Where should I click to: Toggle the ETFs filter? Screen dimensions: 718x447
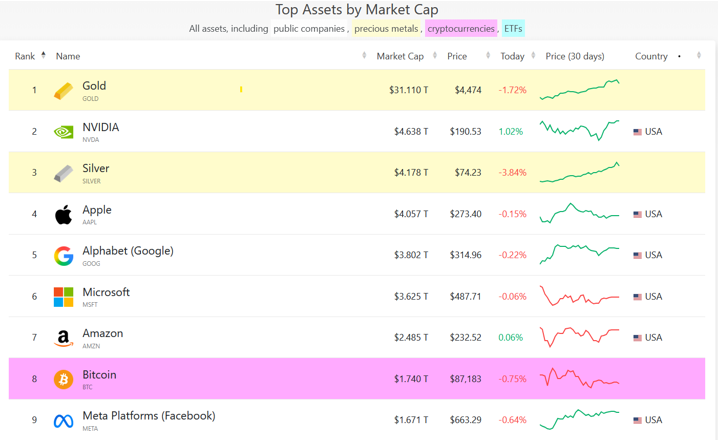coord(513,29)
